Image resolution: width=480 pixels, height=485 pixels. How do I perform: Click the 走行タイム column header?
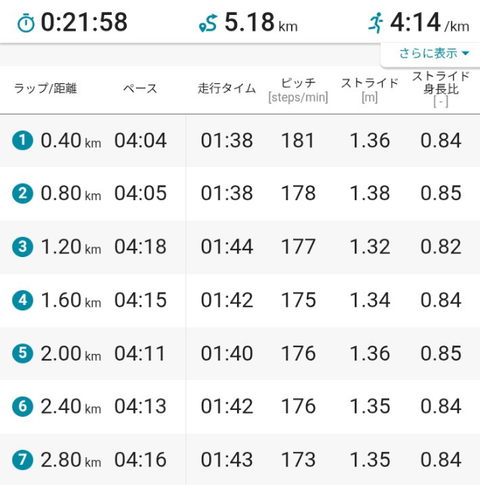pyautogui.click(x=227, y=89)
